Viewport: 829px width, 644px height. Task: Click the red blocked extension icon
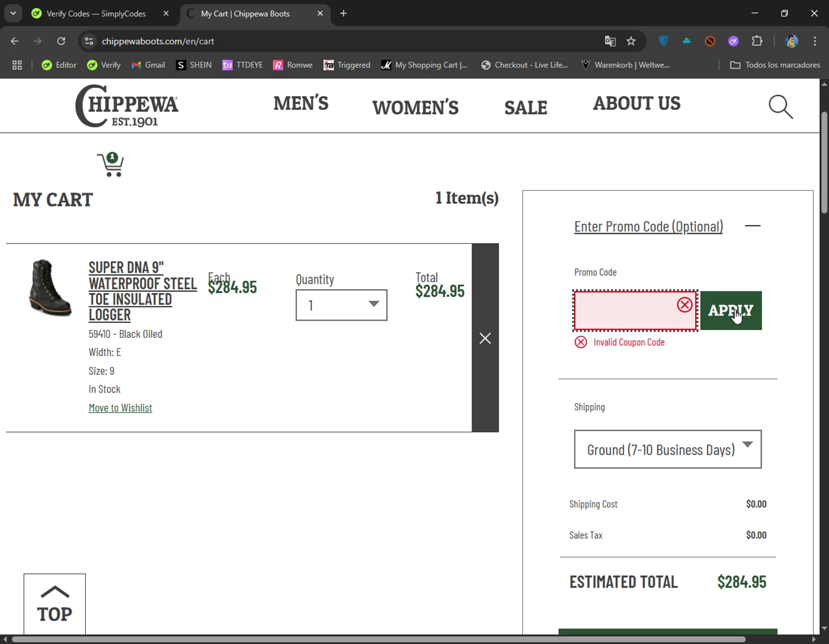click(x=710, y=41)
